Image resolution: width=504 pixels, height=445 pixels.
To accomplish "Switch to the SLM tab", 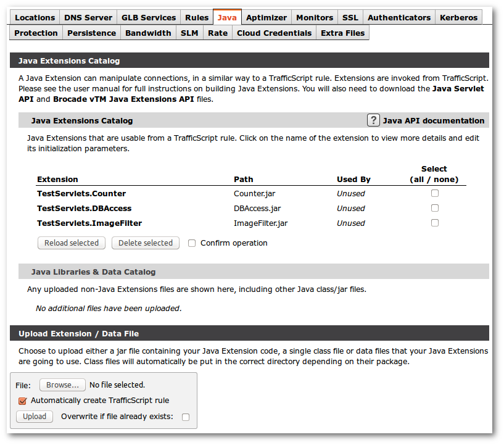I will [x=189, y=33].
